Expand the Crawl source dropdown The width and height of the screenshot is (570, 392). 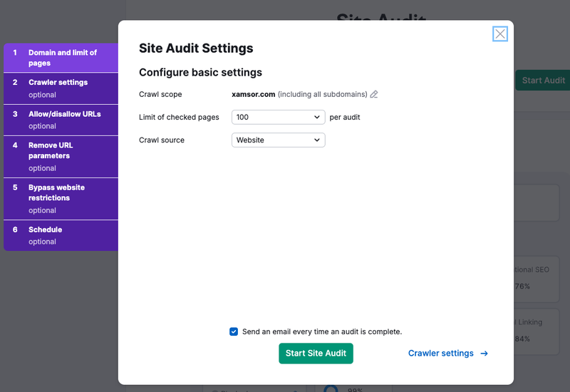[279, 140]
